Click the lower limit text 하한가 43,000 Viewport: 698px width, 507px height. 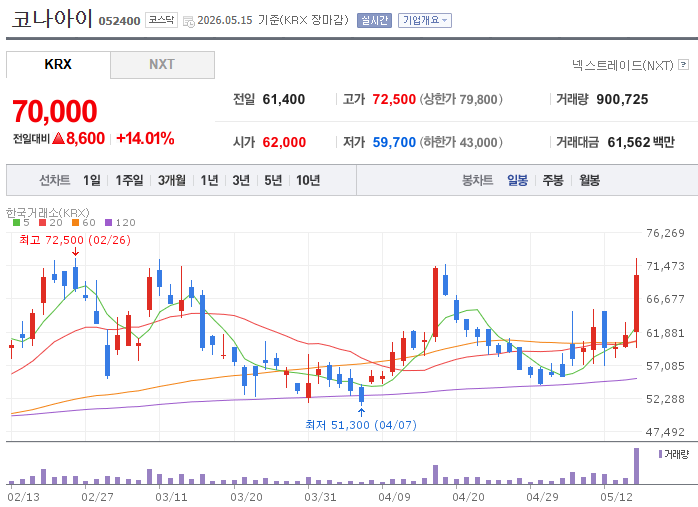[x=461, y=142]
